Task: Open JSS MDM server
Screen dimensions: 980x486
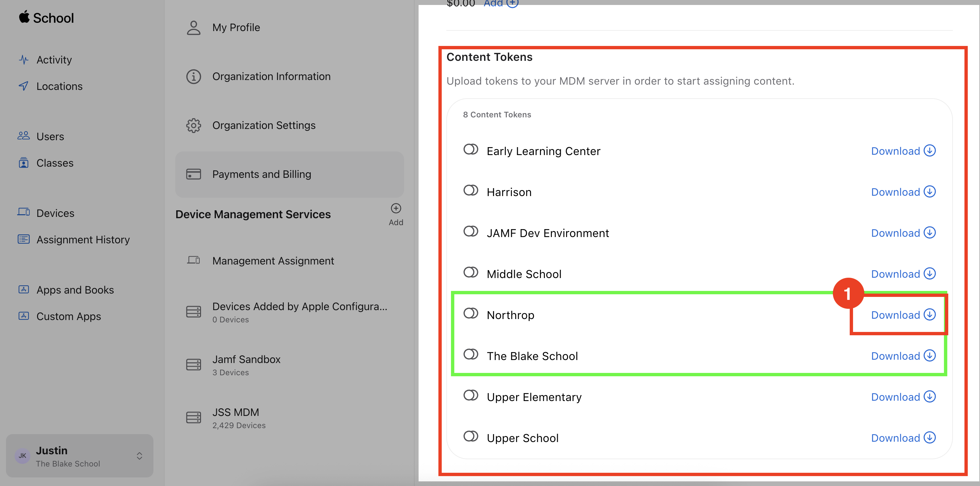Action: (x=290, y=418)
